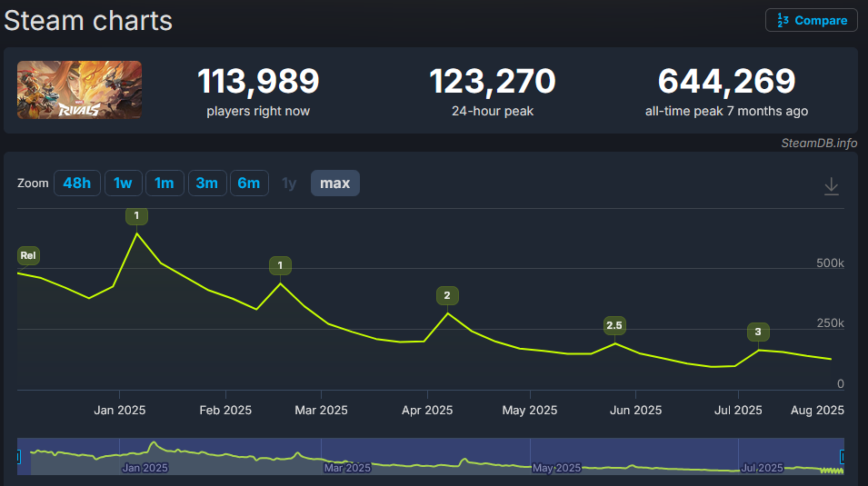
Task: Click the Steam charts heading
Action: (88, 21)
